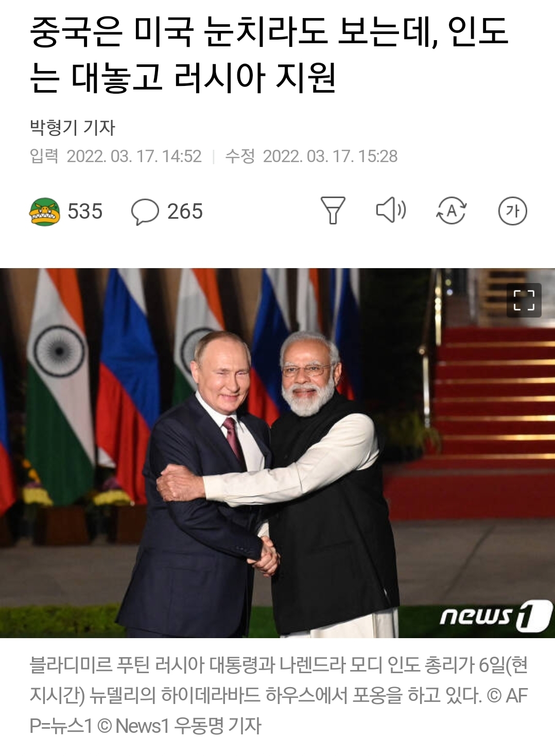Open comments via the speech bubble icon

coord(145,212)
